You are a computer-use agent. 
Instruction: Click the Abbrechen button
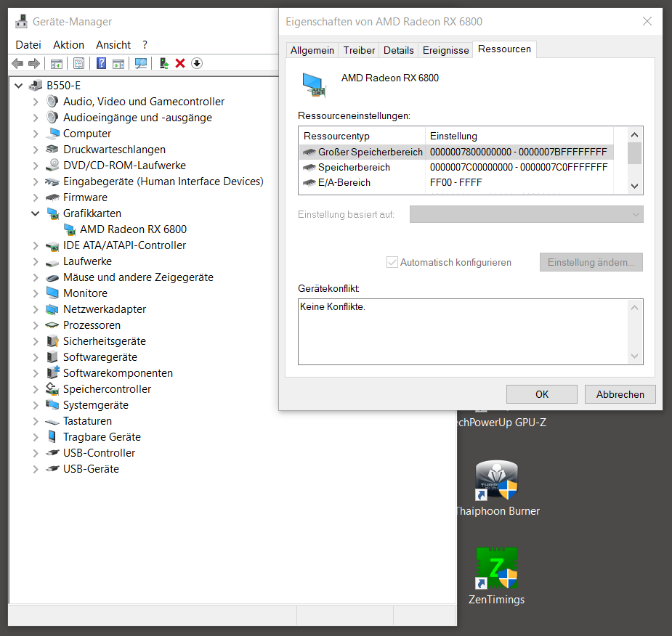click(620, 394)
